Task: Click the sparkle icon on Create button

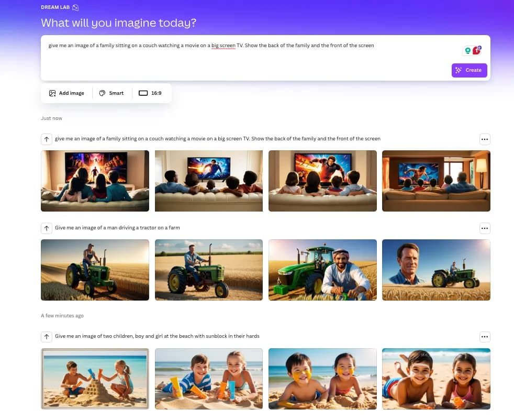Action: [x=459, y=70]
